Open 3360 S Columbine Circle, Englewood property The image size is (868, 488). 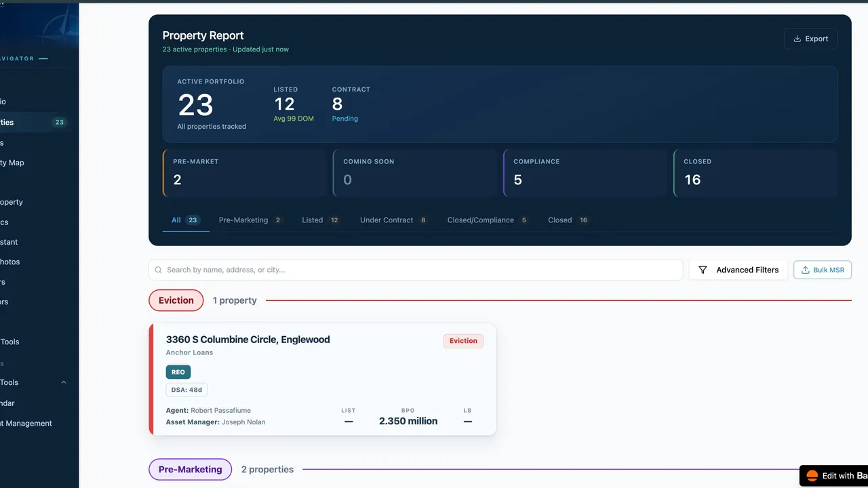point(248,340)
